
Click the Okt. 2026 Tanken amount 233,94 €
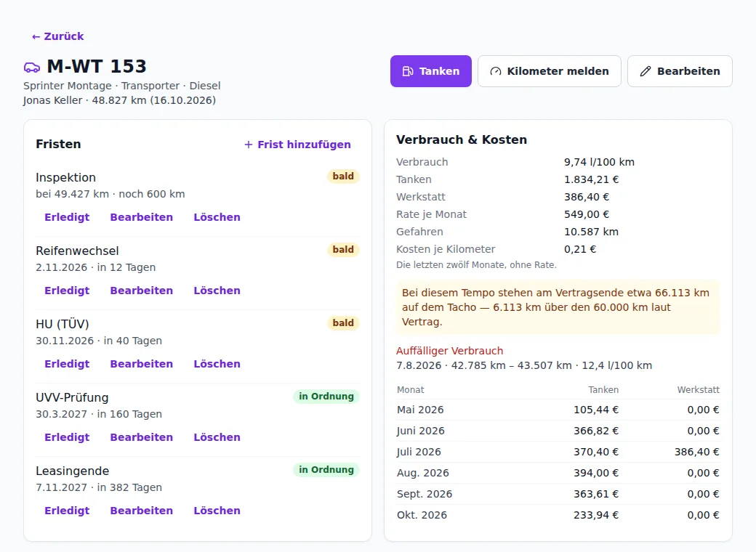pyautogui.click(x=596, y=515)
